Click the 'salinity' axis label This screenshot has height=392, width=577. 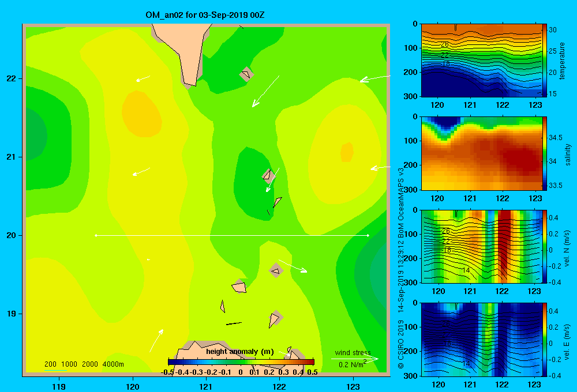pos(568,154)
